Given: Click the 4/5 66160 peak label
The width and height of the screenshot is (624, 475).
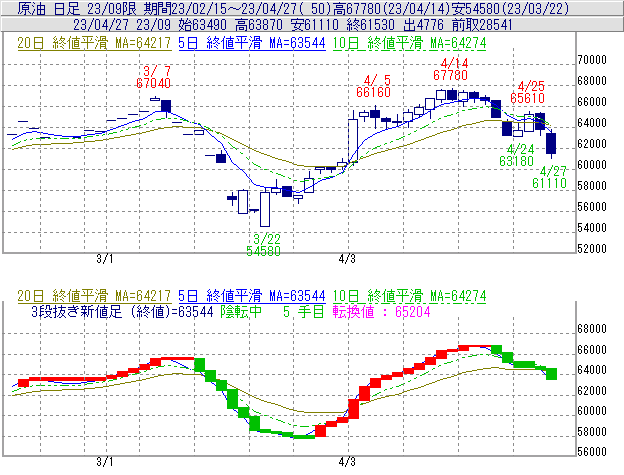Looking at the screenshot, I should tap(373, 86).
